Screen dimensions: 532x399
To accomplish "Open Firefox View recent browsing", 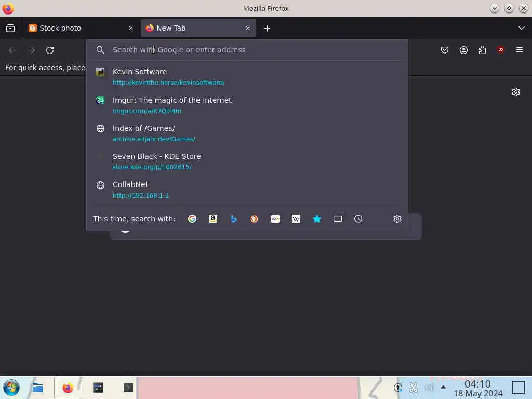I will click(x=10, y=28).
